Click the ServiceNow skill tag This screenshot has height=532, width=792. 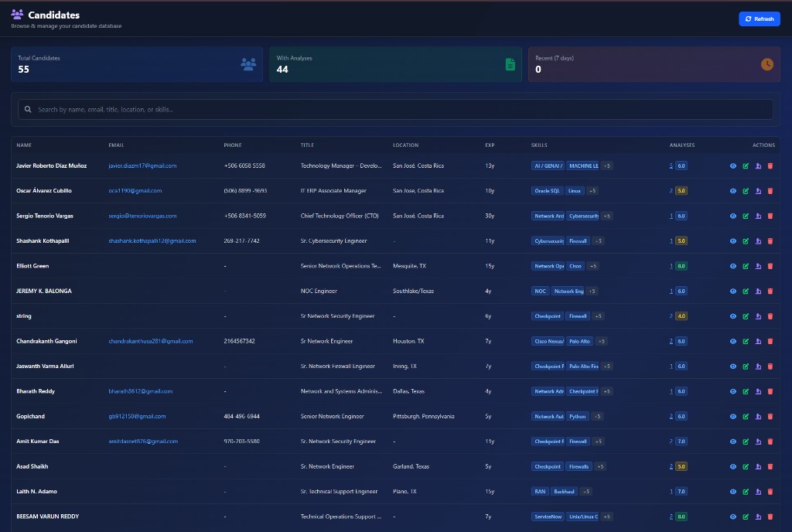548,517
